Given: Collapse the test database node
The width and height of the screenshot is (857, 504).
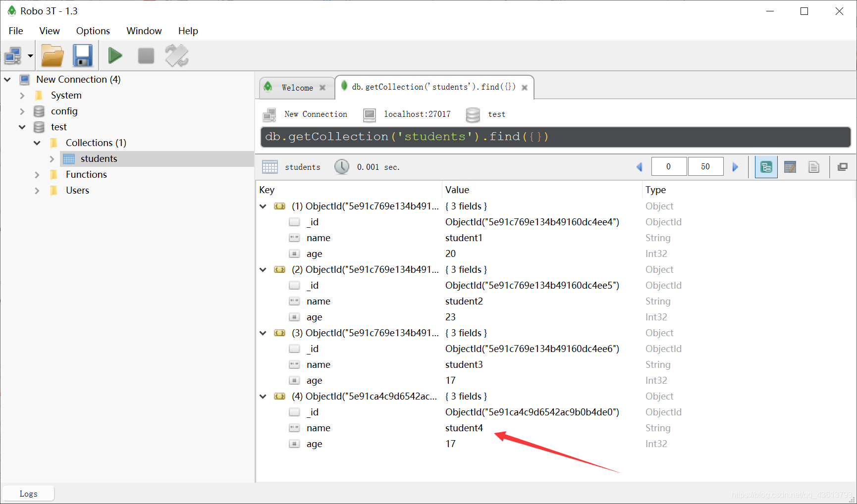Looking at the screenshot, I should click(x=22, y=127).
